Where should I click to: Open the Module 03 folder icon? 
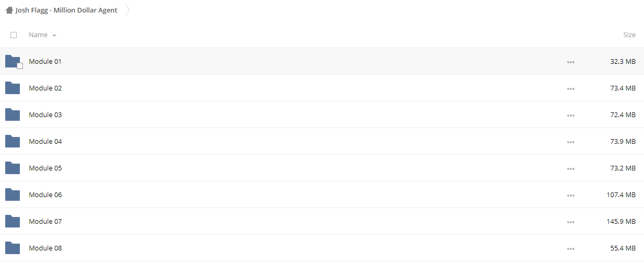(13, 115)
